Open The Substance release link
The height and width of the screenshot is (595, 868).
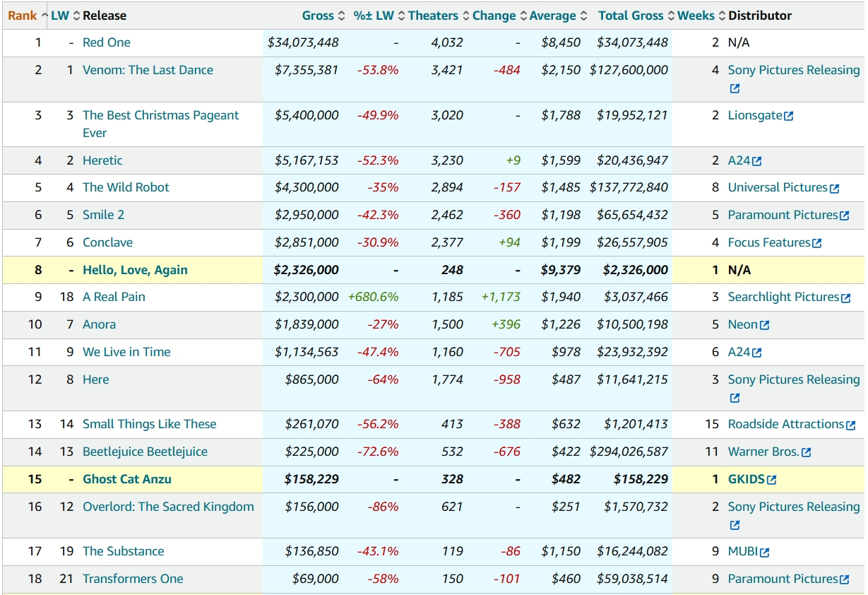(x=124, y=551)
